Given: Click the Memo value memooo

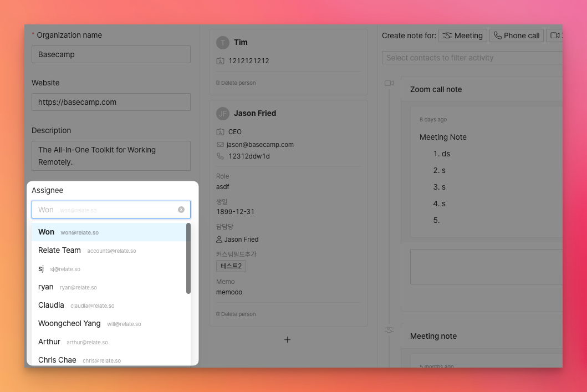Looking at the screenshot, I should click(x=229, y=292).
